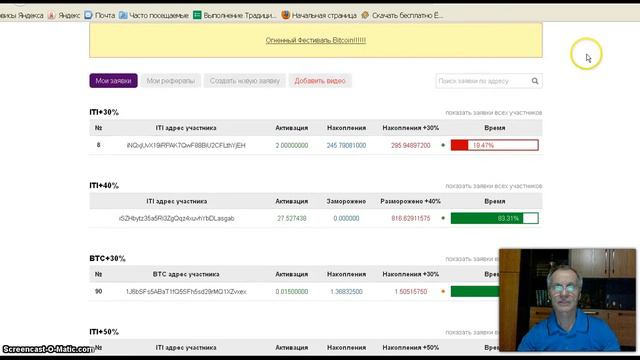Click unfrozen value 818.62911575
The height and width of the screenshot is (360, 640).
[411, 218]
